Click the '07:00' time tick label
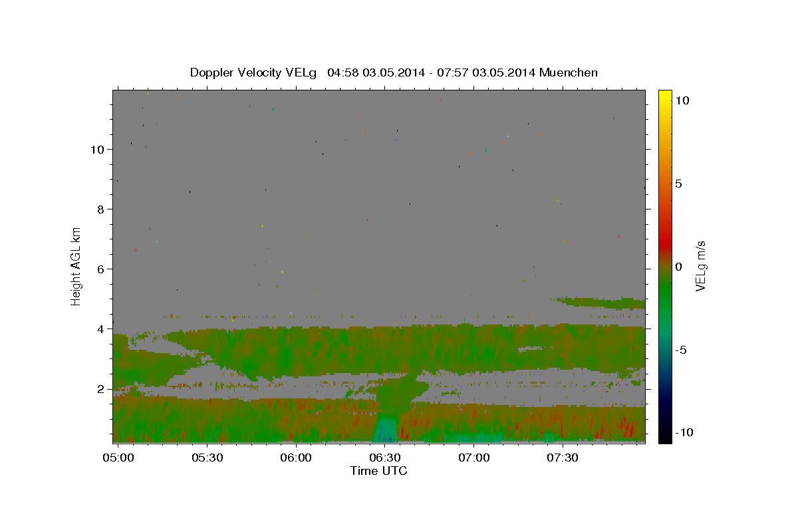The image size is (798, 532). click(474, 458)
